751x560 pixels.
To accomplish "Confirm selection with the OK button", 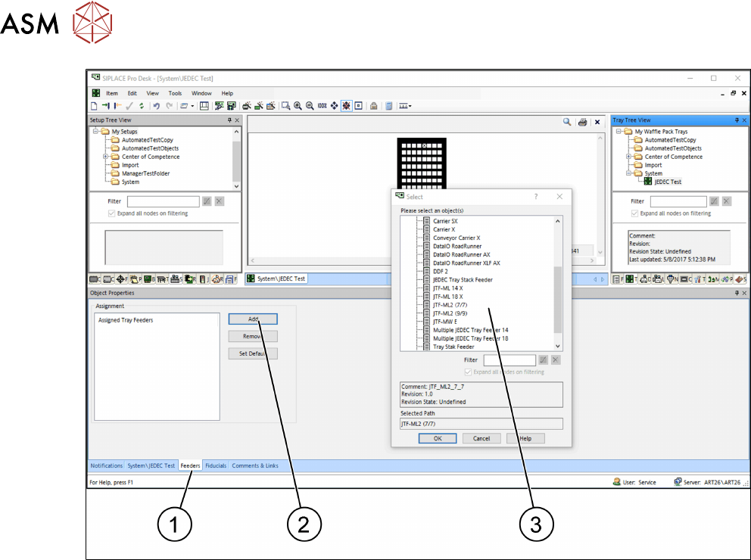I will tap(438, 438).
